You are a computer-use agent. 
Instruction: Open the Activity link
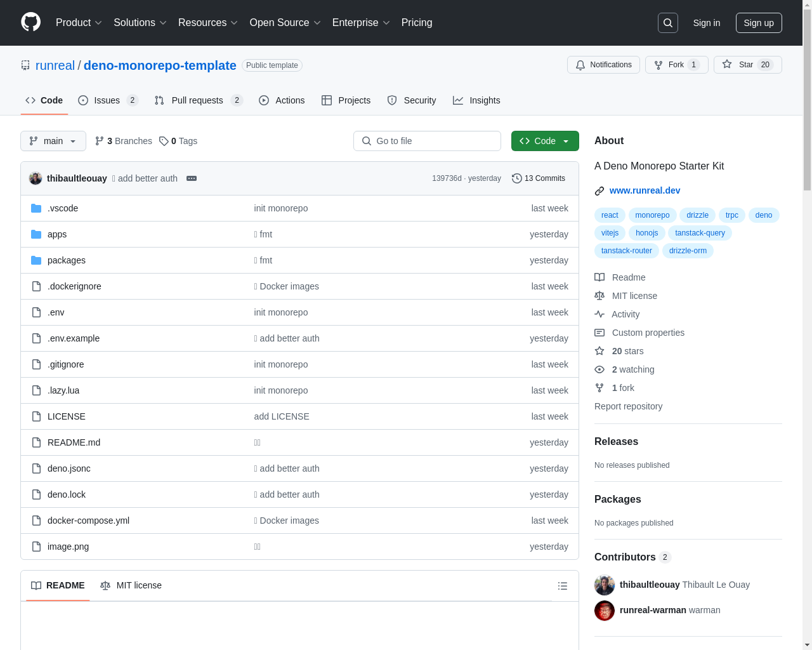(x=617, y=314)
